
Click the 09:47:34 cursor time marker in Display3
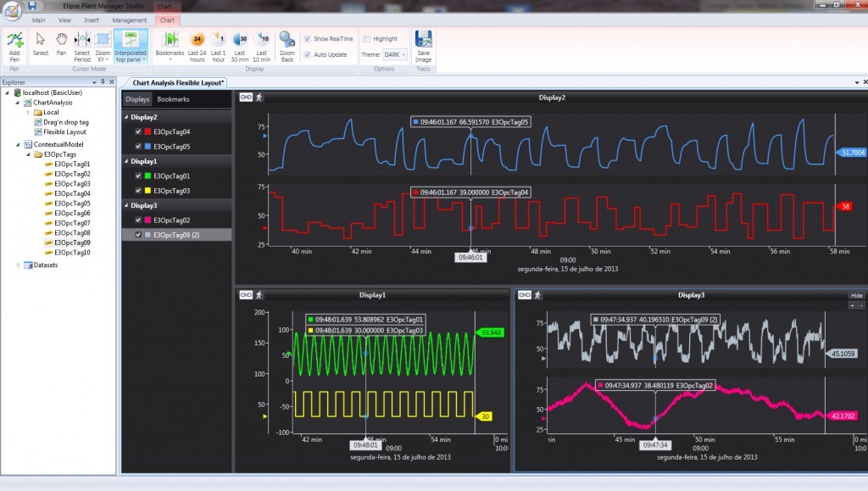655,445
